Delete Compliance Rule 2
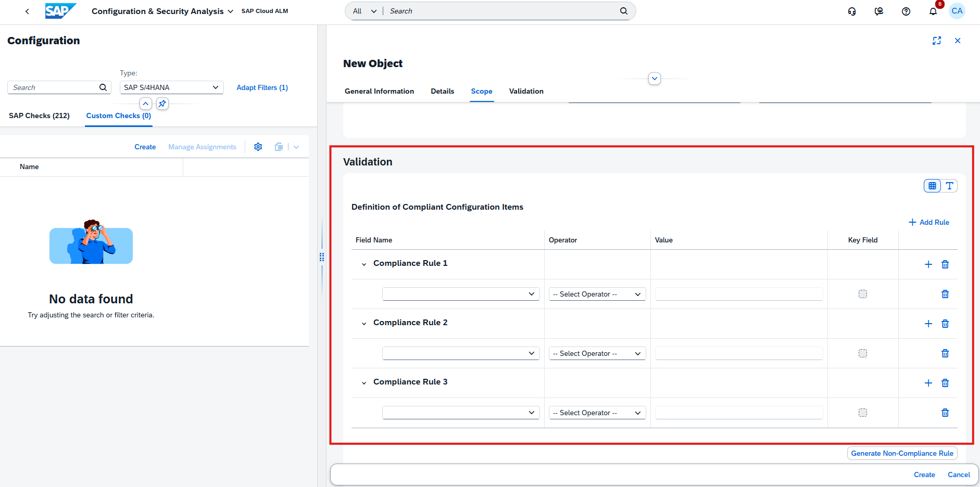980x487 pixels. (x=945, y=324)
